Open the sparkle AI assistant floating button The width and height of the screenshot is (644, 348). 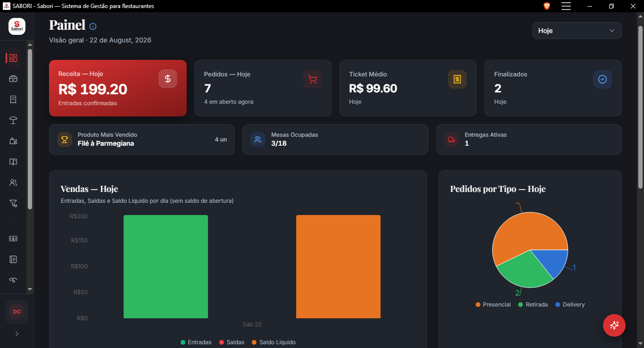(x=614, y=325)
